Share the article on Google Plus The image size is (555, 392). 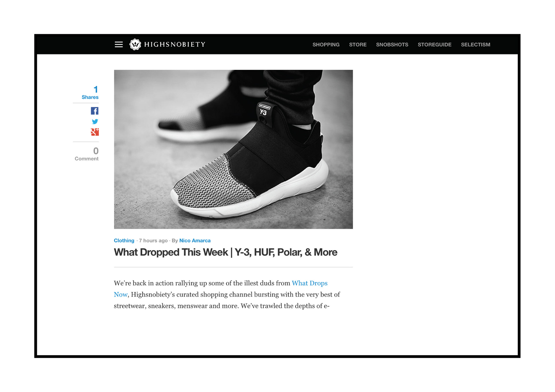point(95,132)
